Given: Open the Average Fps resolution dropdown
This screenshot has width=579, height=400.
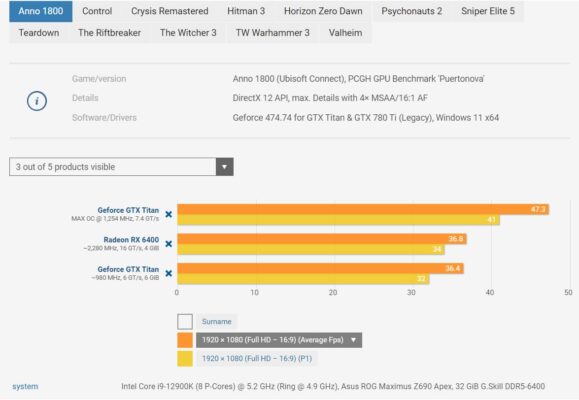Looking at the screenshot, I should point(279,340).
